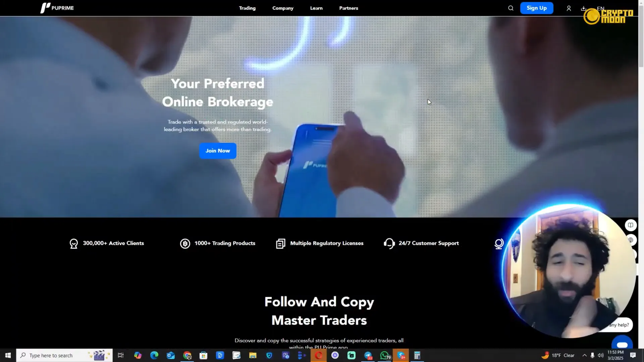The width and height of the screenshot is (644, 362).
Task: Click the PUPrime logo icon
Action: point(43,8)
